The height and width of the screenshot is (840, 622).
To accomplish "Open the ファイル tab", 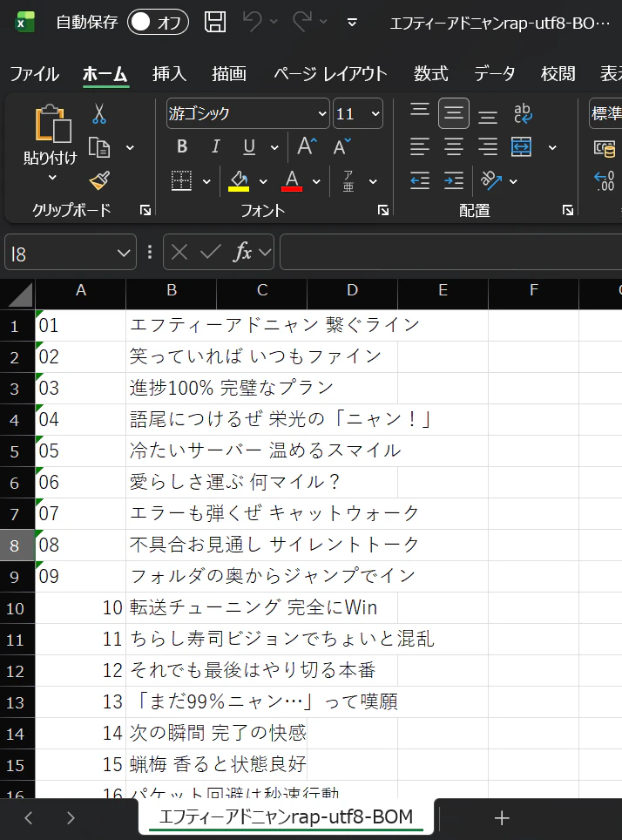I will pos(34,73).
